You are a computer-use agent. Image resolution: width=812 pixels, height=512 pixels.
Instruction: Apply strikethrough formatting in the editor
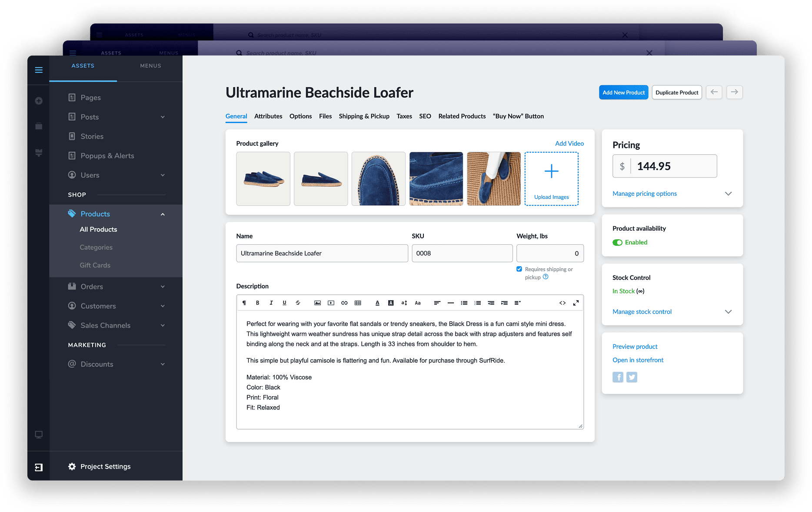pyautogui.click(x=298, y=303)
